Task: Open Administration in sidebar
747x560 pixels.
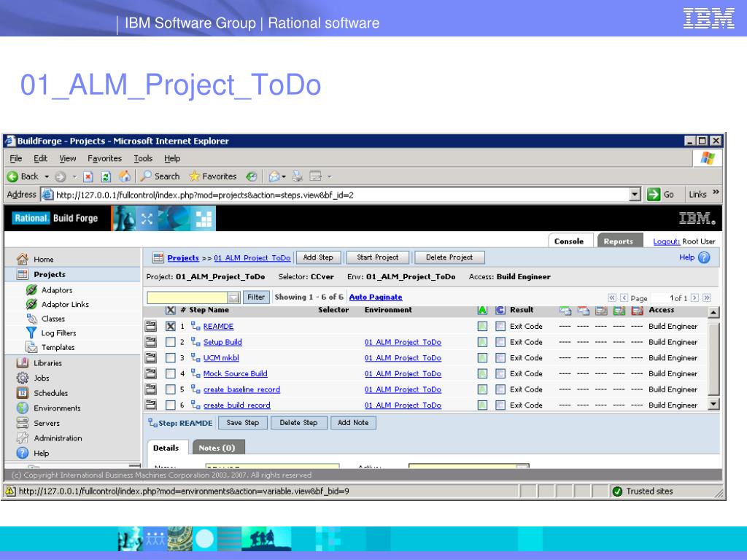Action: (58, 438)
